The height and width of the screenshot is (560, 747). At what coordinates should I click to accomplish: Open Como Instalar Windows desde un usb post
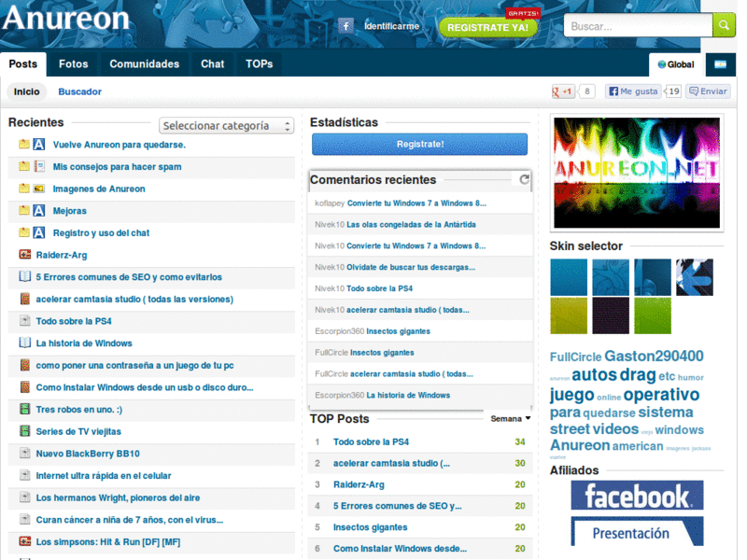click(x=145, y=387)
